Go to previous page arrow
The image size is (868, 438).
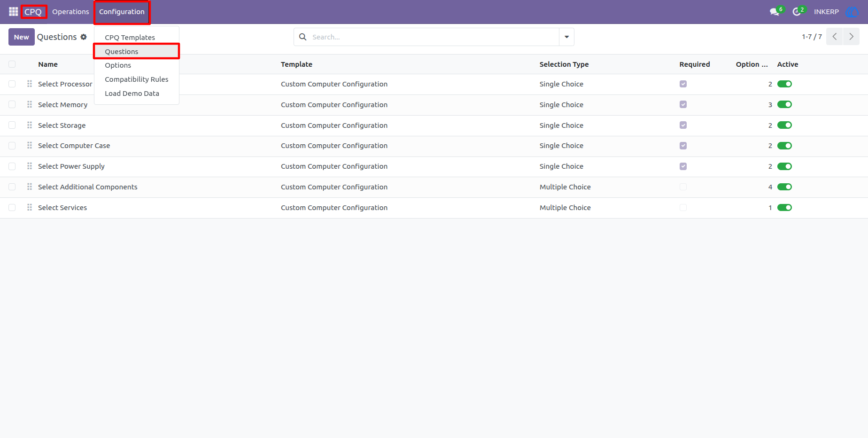[x=835, y=37]
